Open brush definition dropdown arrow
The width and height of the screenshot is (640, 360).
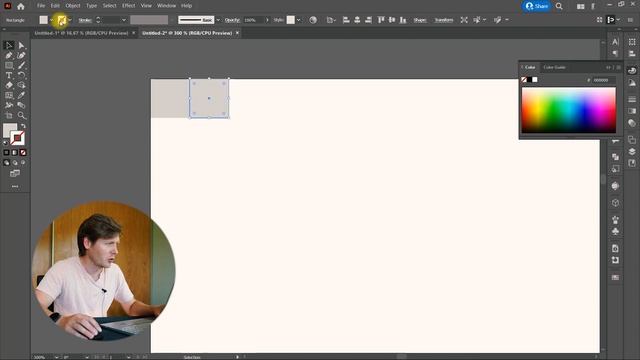(218, 20)
